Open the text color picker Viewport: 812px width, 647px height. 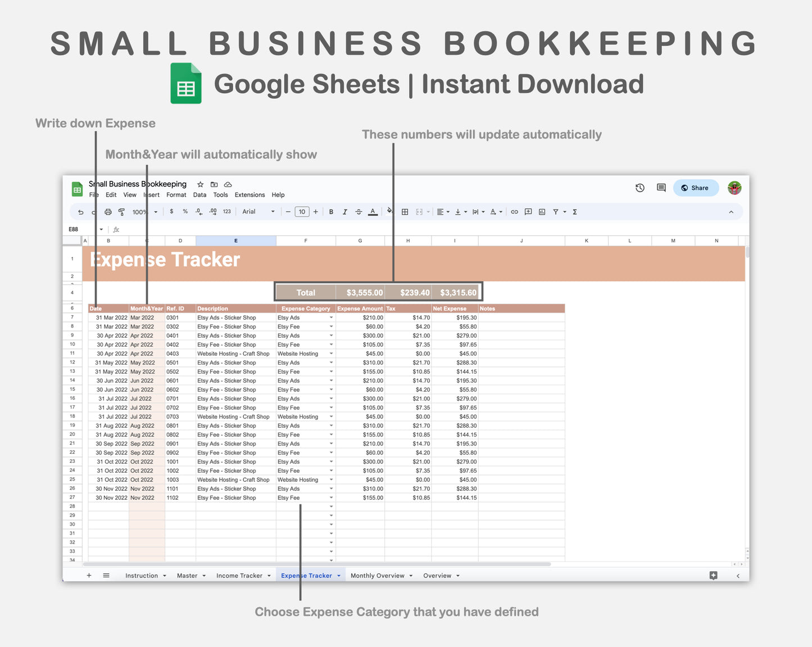(x=373, y=212)
